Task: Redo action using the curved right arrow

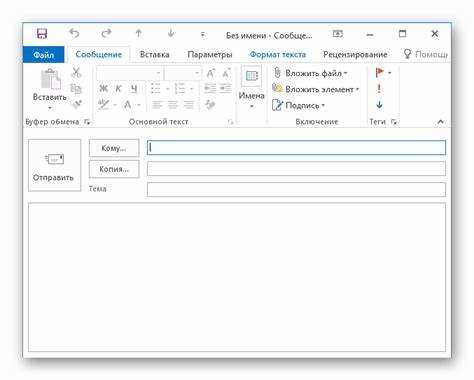Action: (106, 33)
